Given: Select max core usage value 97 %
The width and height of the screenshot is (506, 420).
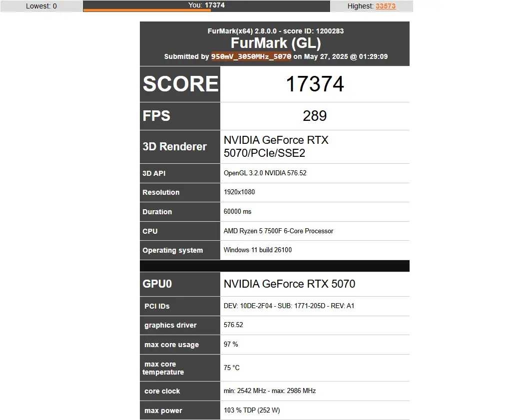Looking at the screenshot, I should click(231, 344).
